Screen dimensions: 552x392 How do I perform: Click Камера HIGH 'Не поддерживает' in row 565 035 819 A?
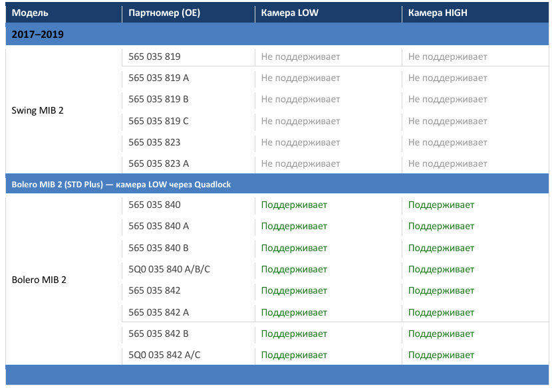pyautogui.click(x=448, y=78)
